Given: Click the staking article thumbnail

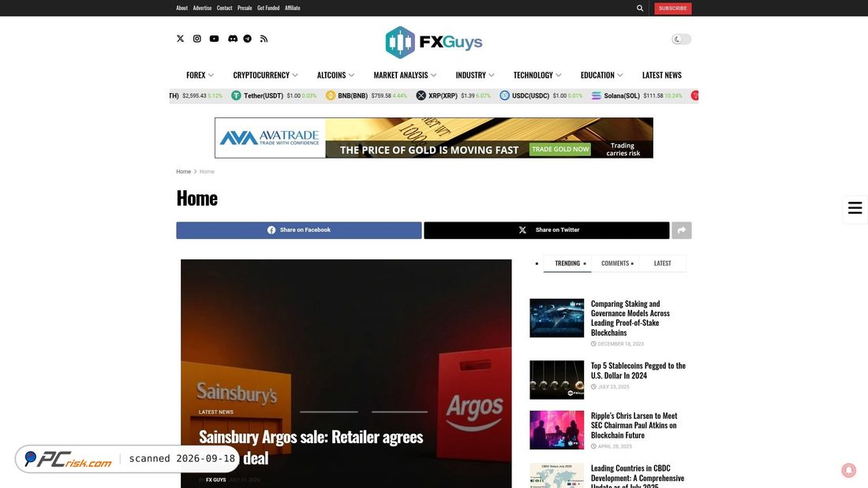Looking at the screenshot, I should (x=556, y=319).
